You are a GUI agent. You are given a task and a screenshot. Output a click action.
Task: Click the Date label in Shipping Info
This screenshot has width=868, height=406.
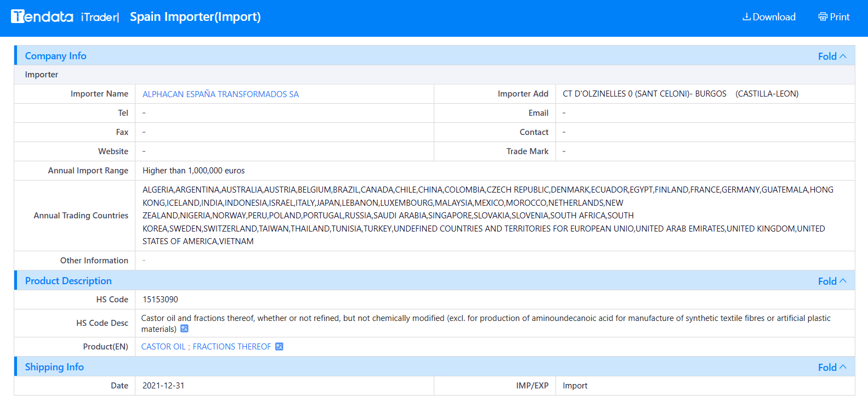(120, 386)
